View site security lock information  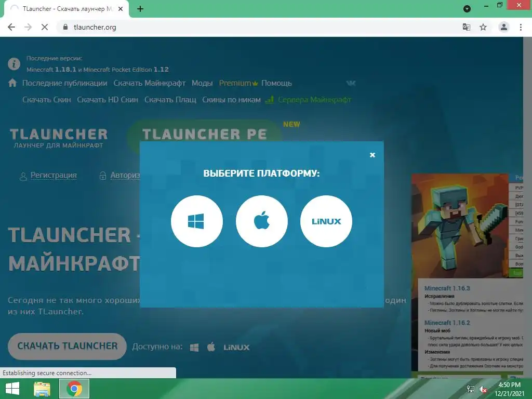(65, 27)
